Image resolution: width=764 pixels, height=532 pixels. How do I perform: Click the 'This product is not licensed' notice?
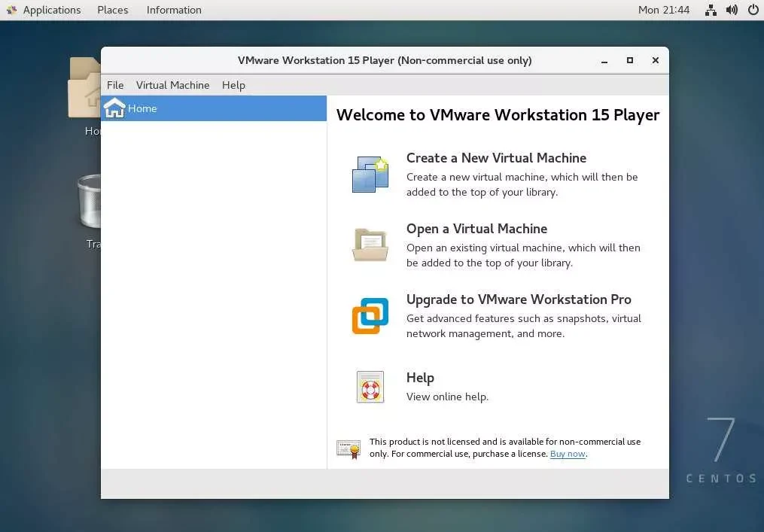(x=505, y=448)
